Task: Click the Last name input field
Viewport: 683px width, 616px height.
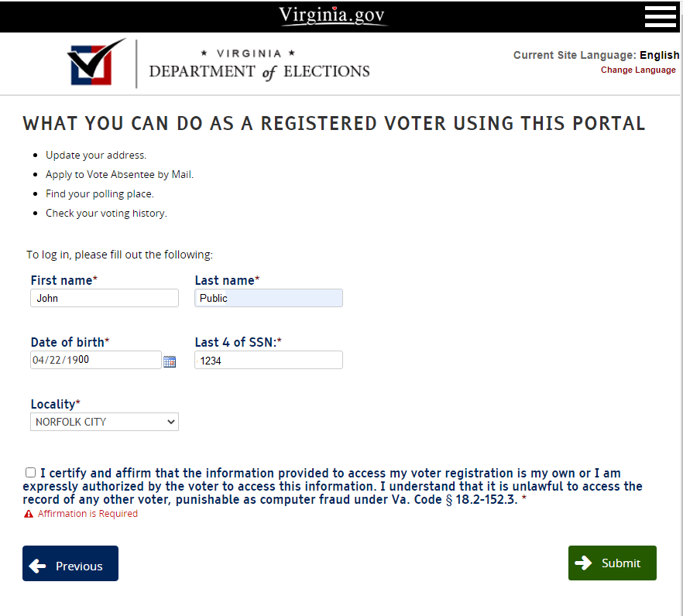Action: coord(268,298)
